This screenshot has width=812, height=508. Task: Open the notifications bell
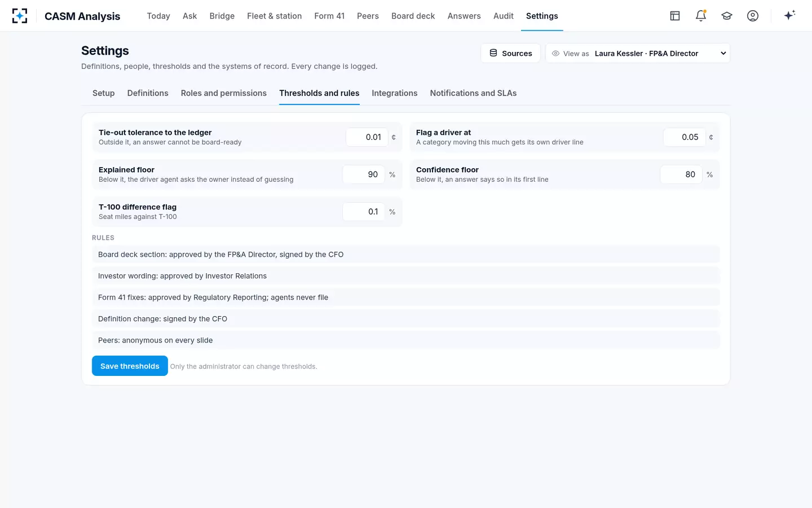(701, 16)
